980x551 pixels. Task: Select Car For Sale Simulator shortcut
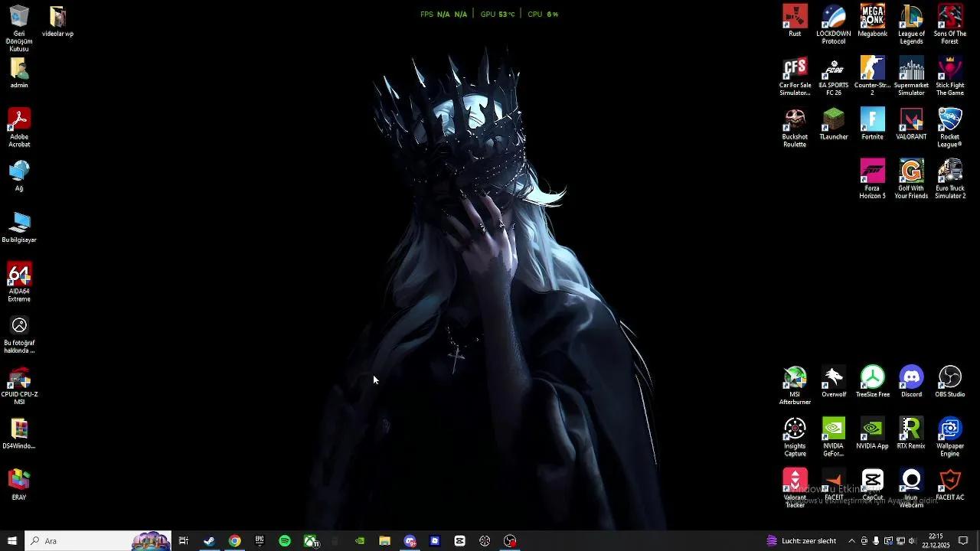coord(795,76)
